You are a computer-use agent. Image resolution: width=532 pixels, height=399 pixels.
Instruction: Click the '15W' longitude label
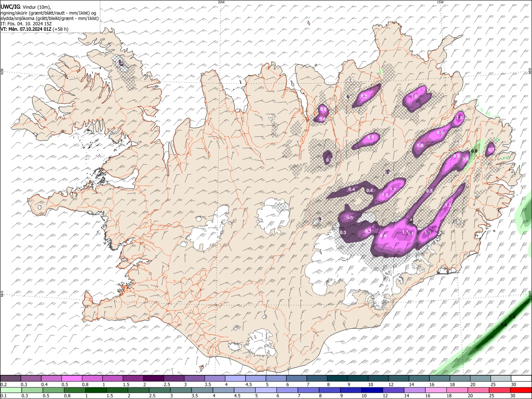pyautogui.click(x=440, y=2)
